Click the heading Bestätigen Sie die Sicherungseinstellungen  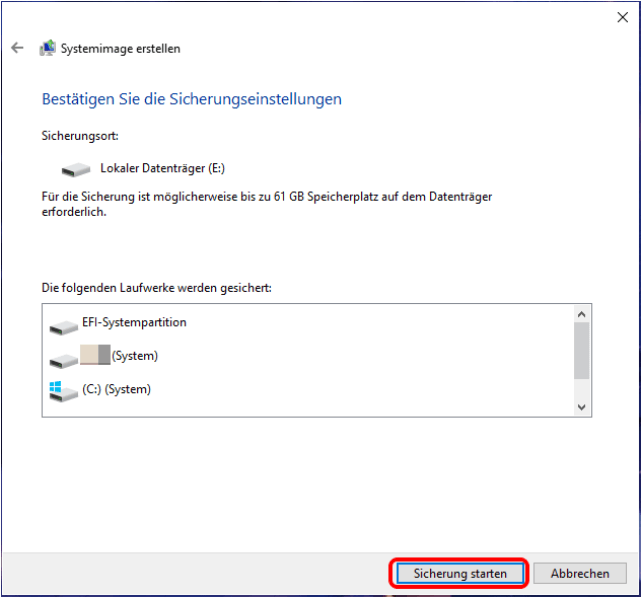192,99
